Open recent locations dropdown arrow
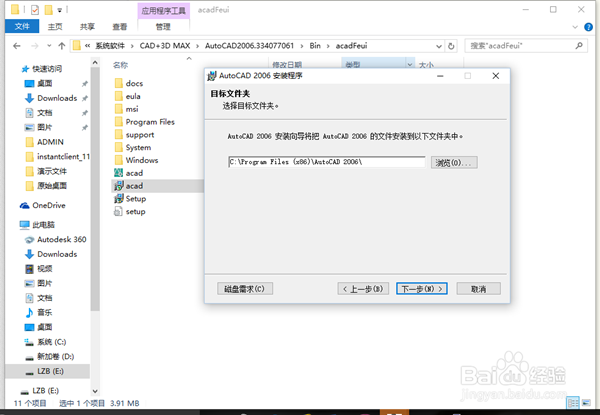Image resolution: width=600 pixels, height=415 pixels. click(x=49, y=46)
